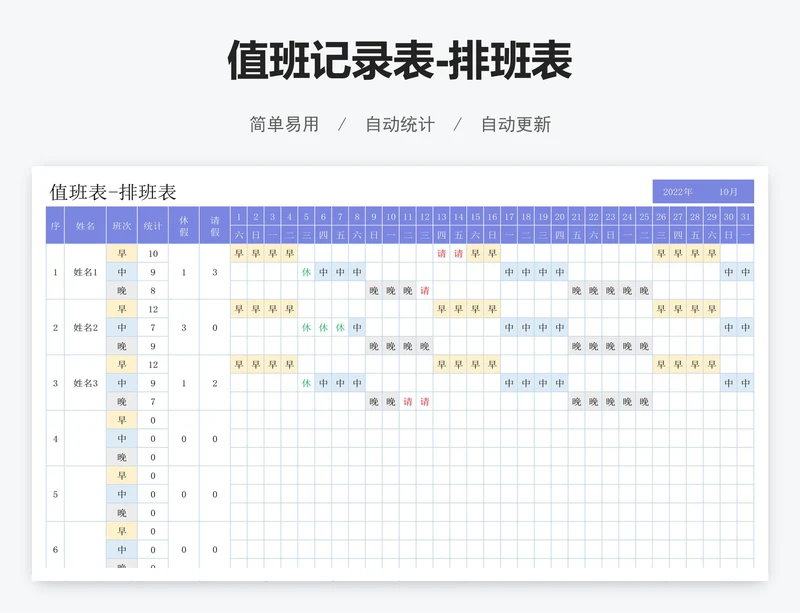Click 姓名2 green 休 on day 6
800x613 pixels.
[323, 328]
